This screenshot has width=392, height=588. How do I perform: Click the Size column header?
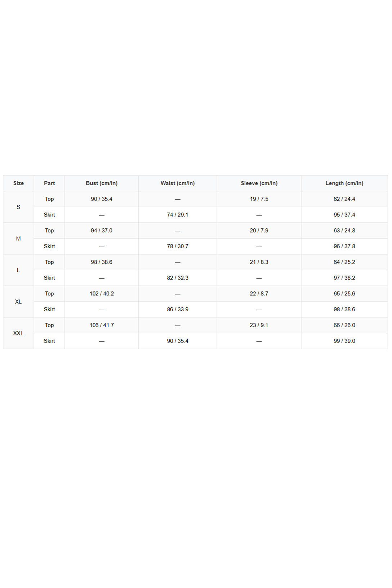(x=18, y=183)
